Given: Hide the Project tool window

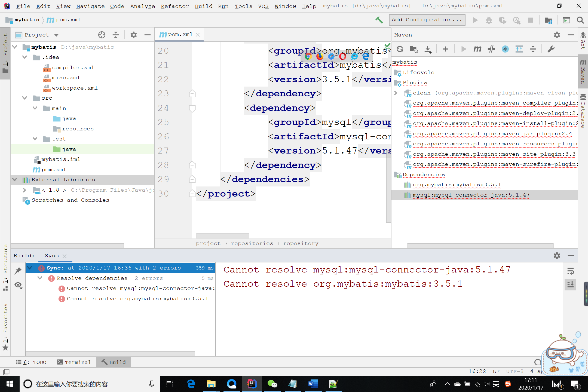Looking at the screenshot, I should (x=148, y=35).
